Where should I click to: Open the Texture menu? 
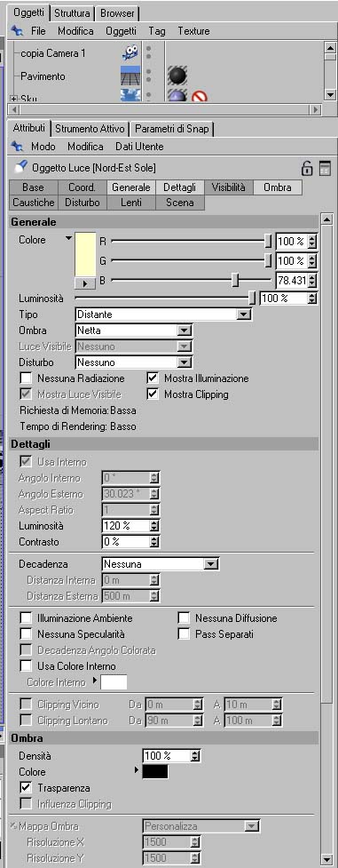pos(193,31)
